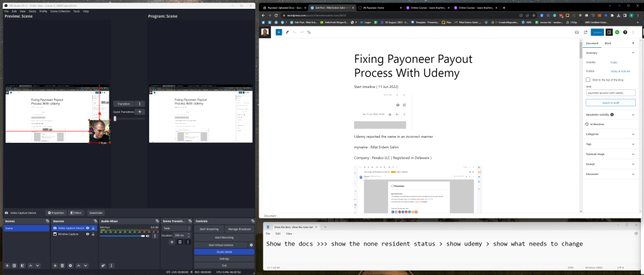The height and width of the screenshot is (275, 644).
Task: Open advanced audio properties gear in Audio Mixer
Action: pyautogui.click(x=103, y=266)
